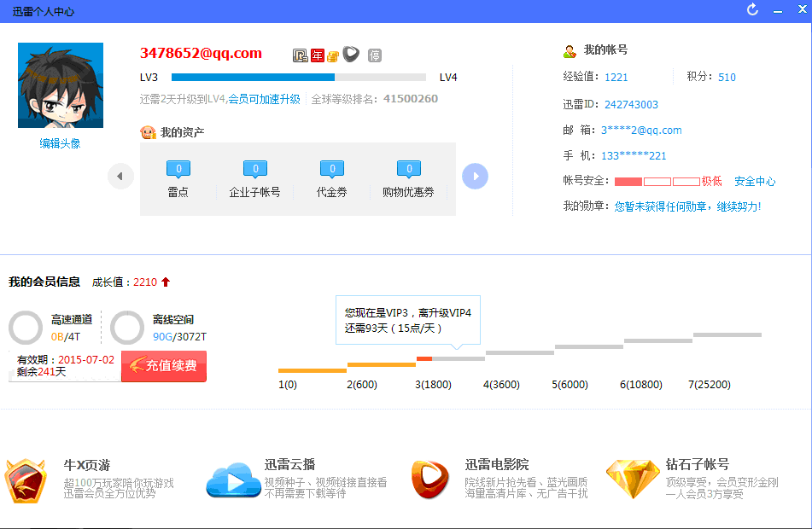Click the 2(600) VIP level marker
The image size is (812, 529).
coord(362,385)
